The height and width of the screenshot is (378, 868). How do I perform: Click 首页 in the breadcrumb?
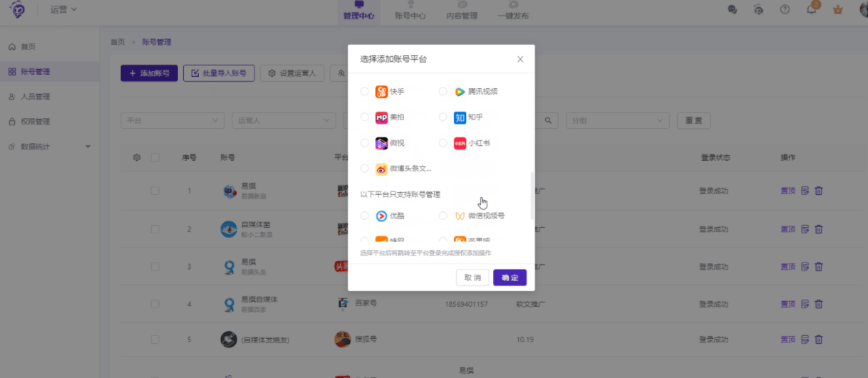pyautogui.click(x=118, y=42)
